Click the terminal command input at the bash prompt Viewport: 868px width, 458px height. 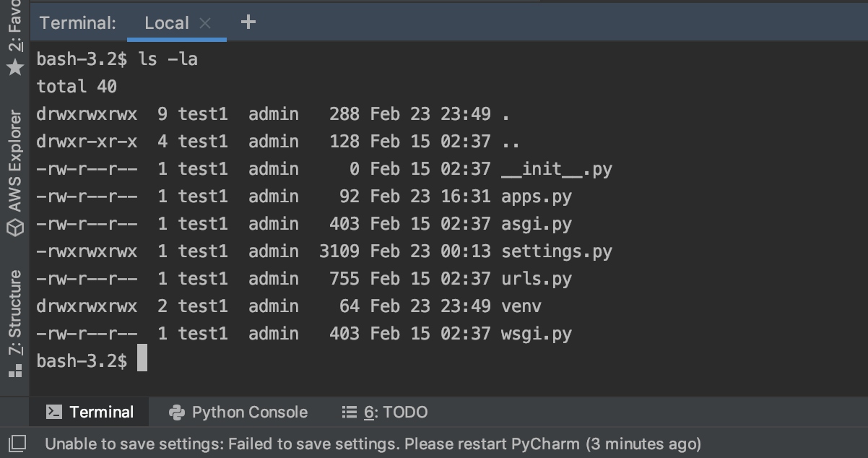coord(144,359)
